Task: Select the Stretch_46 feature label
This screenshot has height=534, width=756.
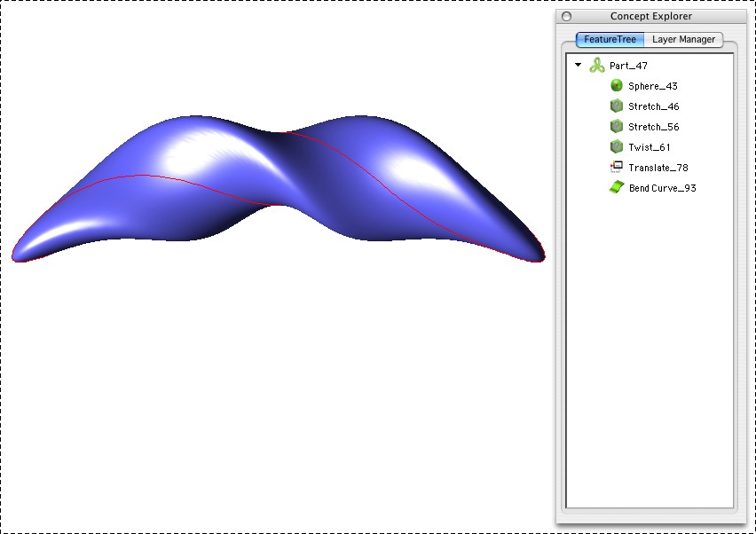Action: [653, 107]
